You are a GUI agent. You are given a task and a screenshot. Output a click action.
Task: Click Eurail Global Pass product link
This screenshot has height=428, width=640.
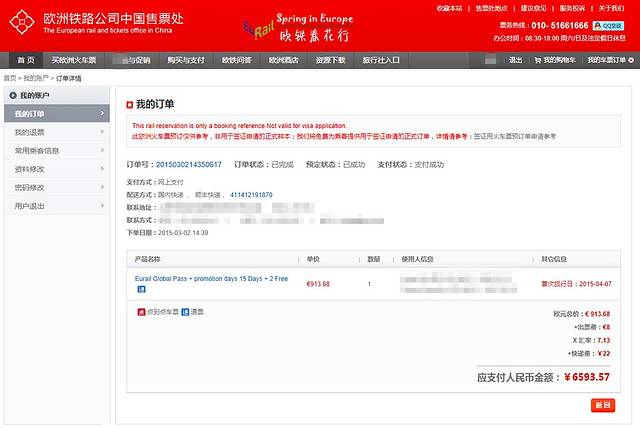(197, 279)
